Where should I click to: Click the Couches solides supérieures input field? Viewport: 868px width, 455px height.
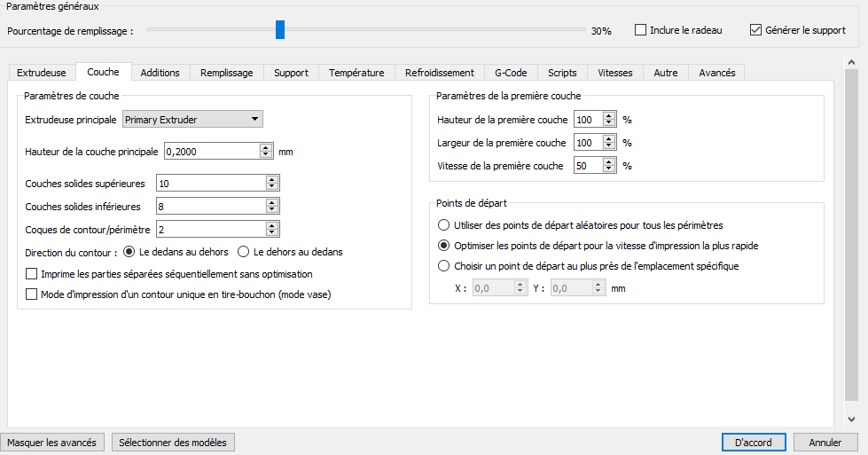coord(209,184)
